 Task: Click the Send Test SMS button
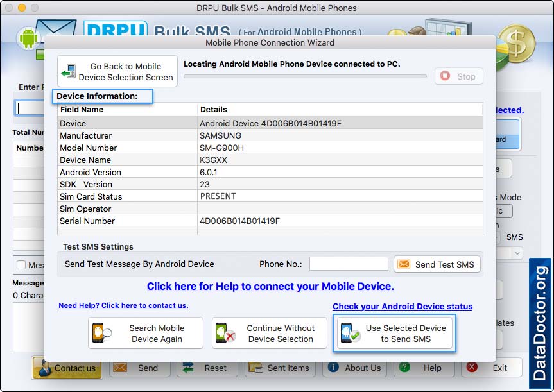click(x=437, y=264)
